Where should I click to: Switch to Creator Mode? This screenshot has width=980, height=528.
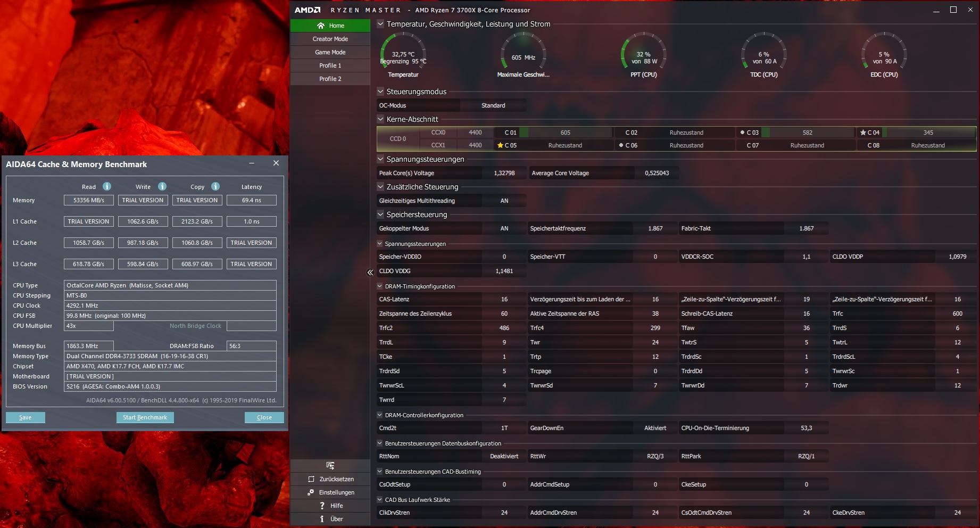coord(330,39)
